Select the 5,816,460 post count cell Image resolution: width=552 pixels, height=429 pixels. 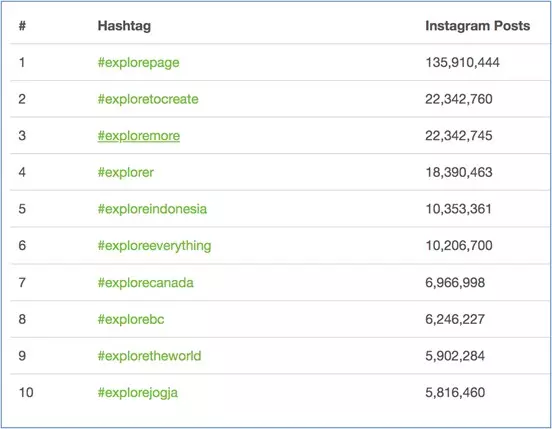[x=455, y=392]
